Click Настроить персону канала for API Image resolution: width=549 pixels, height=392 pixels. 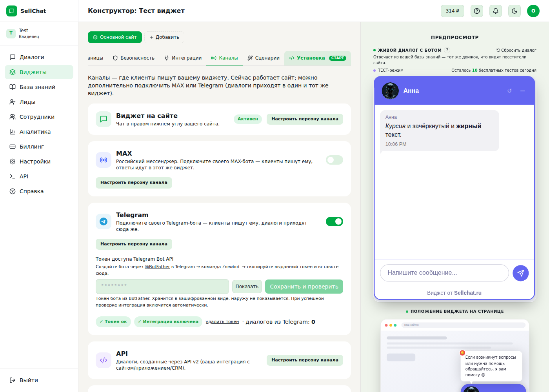point(305,360)
